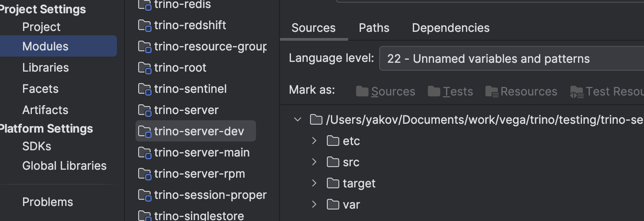Click the trino-redshift module icon
Viewport: 644px width, 221px height.
point(145,26)
